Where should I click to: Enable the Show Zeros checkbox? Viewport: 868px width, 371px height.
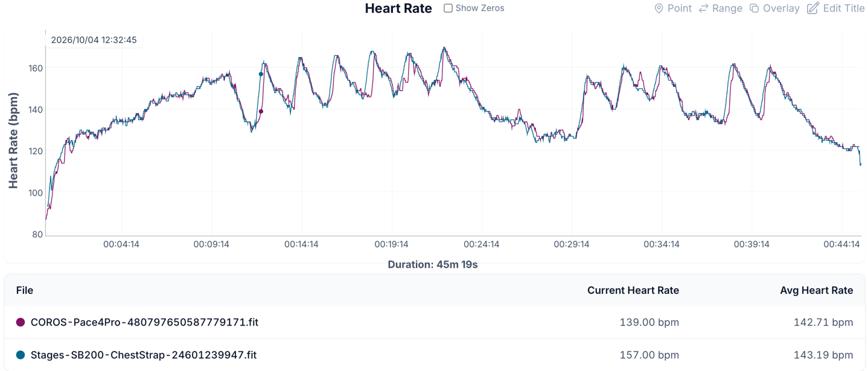(x=448, y=8)
